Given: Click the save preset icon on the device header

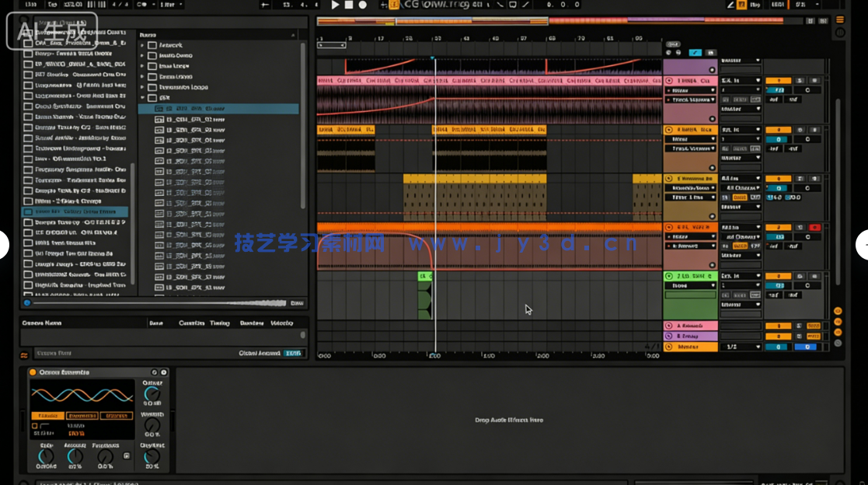Looking at the screenshot, I should 155,372.
